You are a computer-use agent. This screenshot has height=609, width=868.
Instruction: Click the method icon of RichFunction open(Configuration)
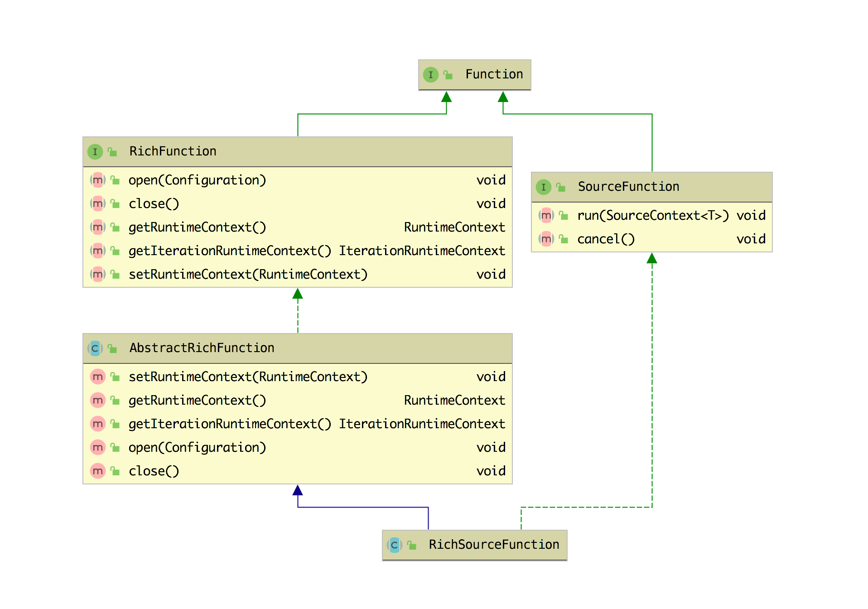(97, 180)
